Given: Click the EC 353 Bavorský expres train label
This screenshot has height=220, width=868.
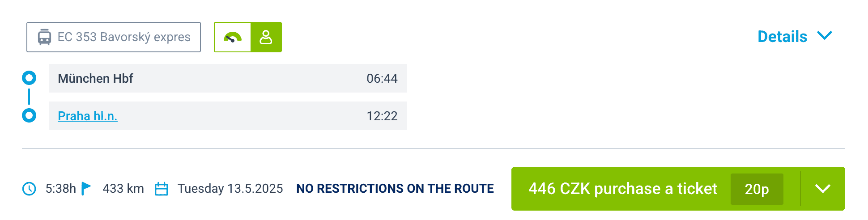Looking at the screenshot, I should click(x=124, y=37).
